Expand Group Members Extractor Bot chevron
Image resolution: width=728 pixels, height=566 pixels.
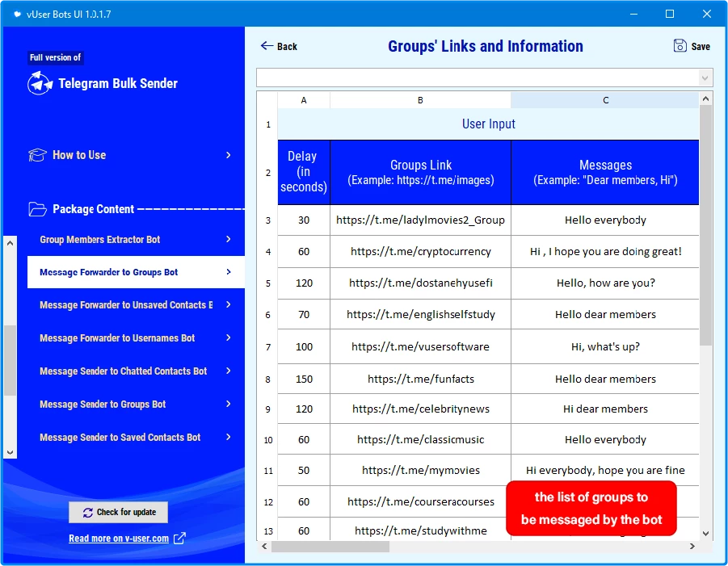point(228,239)
